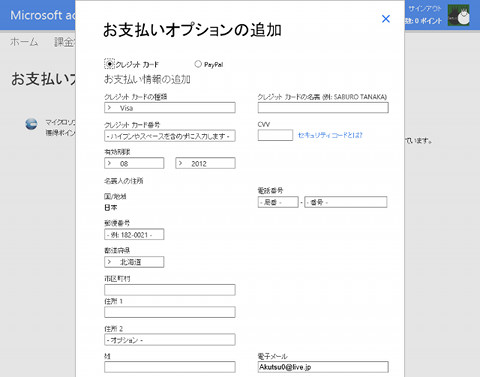Click the phone number field
The width and height of the screenshot is (480, 377).
coord(346,202)
